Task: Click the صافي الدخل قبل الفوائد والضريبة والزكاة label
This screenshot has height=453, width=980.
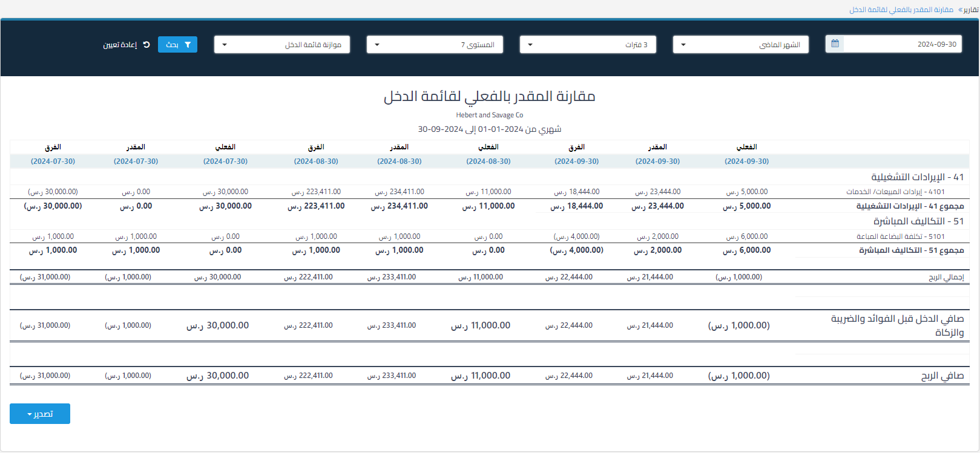Action: pos(897,325)
